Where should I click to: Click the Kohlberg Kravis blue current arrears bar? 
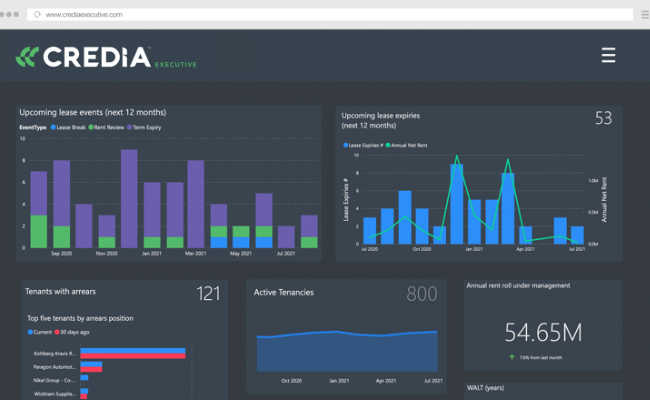click(x=133, y=351)
